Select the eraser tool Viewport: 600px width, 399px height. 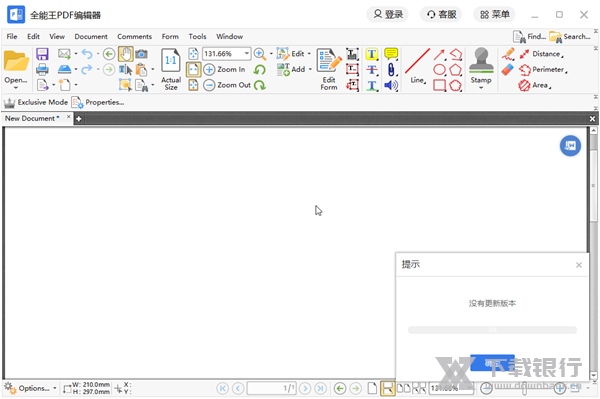[x=508, y=70]
